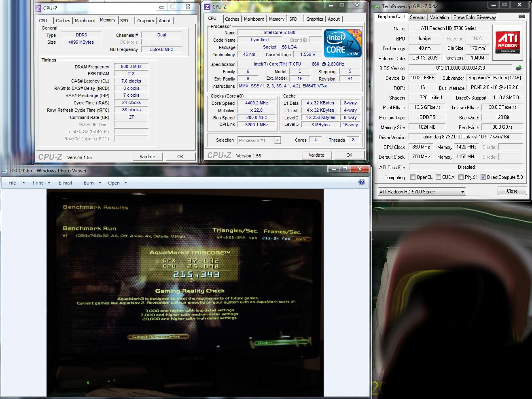532x399 pixels.
Task: Toggle the CUDA checkbox
Action: [x=439, y=177]
